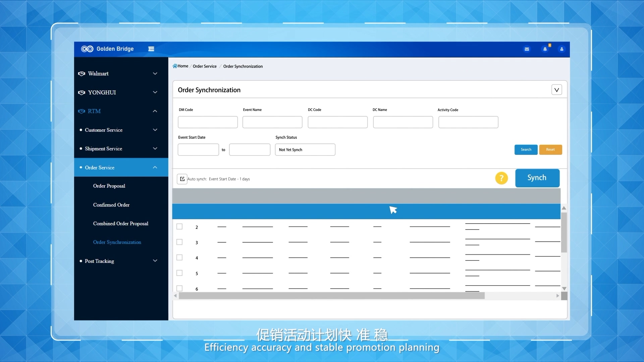Click the orange Reset button
This screenshot has height=362, width=644.
(x=550, y=150)
